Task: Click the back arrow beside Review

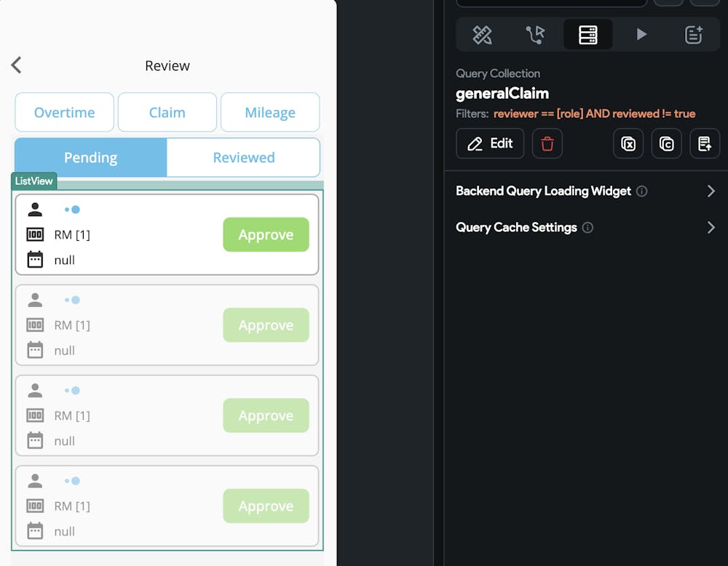Action: pyautogui.click(x=16, y=65)
